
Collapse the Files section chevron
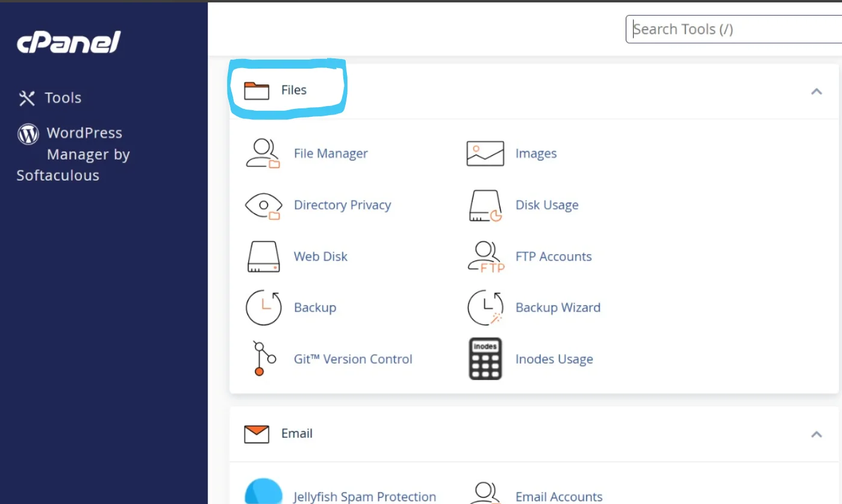point(816,92)
